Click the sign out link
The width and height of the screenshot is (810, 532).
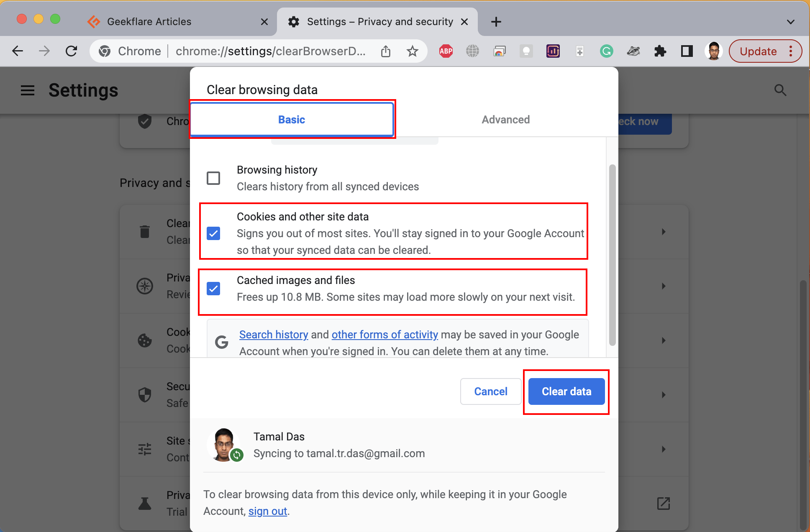pyautogui.click(x=267, y=511)
